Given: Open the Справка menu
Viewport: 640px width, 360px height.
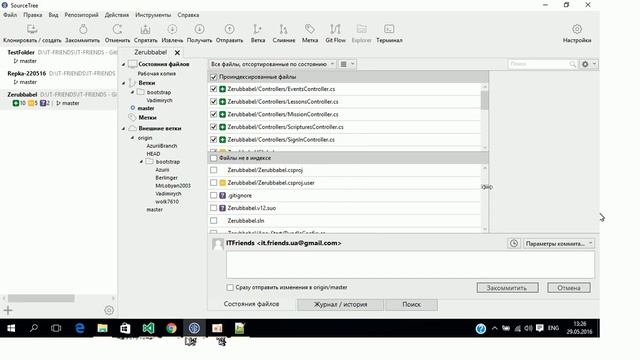Looking at the screenshot, I should 188,15.
